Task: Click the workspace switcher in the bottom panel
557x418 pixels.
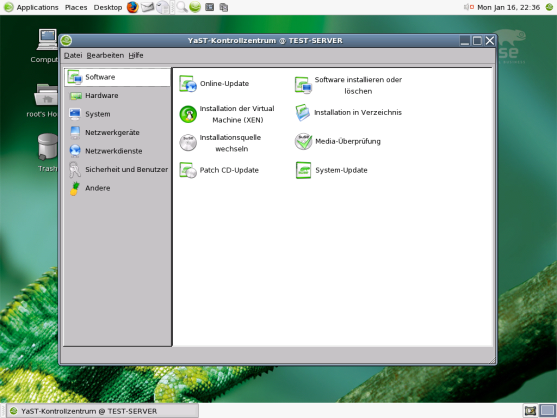Action: (x=548, y=411)
